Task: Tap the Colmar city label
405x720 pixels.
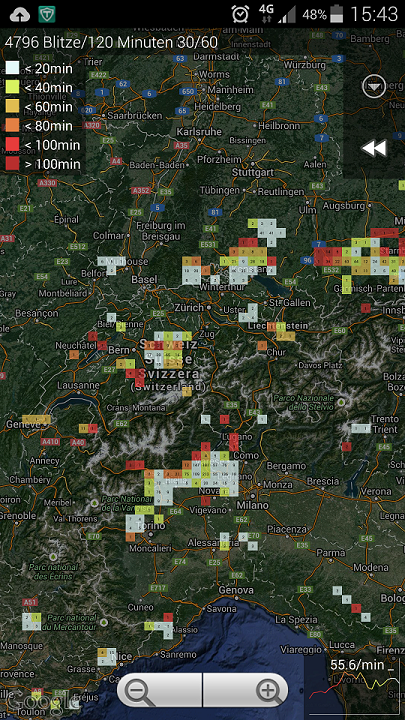Action: 108,236
